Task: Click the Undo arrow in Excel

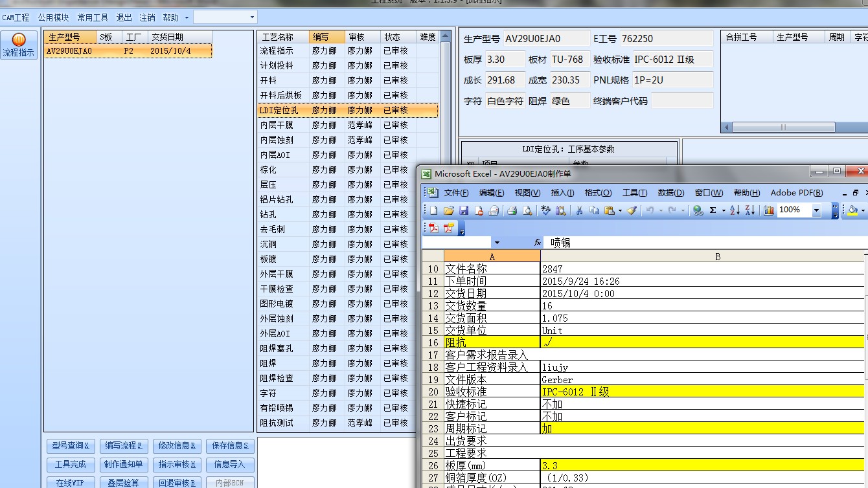Action: (x=650, y=210)
